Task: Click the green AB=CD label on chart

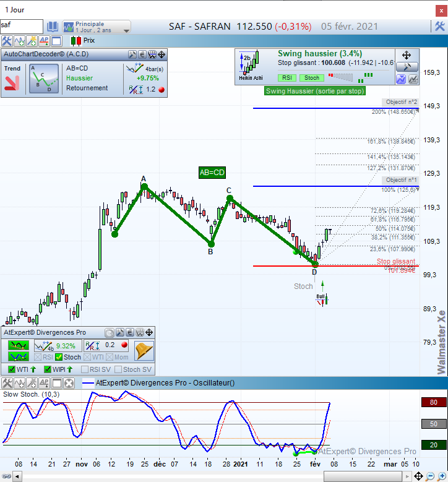Action: (x=212, y=173)
